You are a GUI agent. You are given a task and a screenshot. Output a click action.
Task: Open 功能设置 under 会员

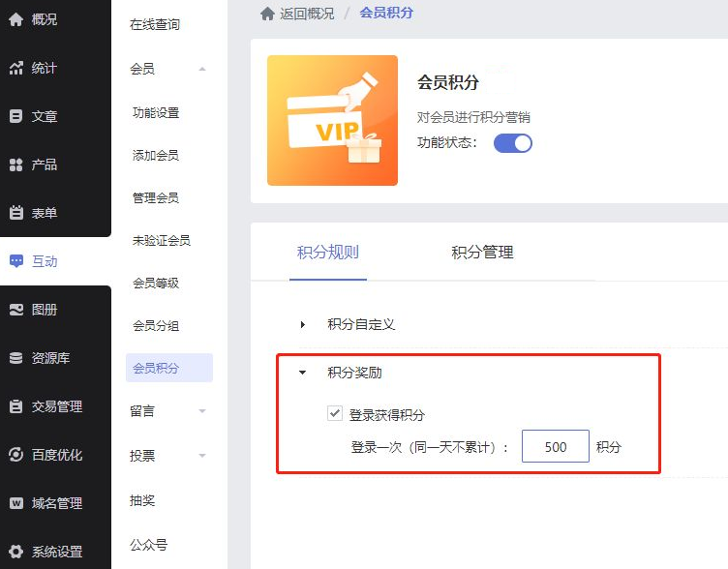(x=156, y=112)
